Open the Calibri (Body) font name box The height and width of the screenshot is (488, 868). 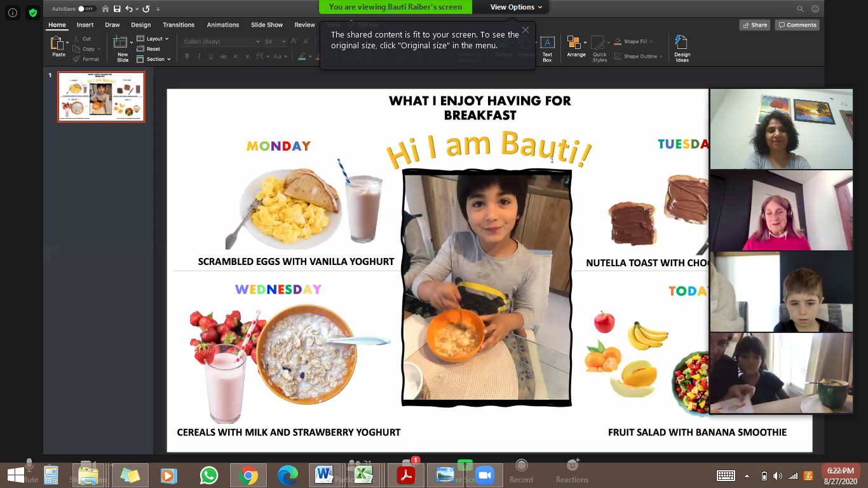click(221, 42)
